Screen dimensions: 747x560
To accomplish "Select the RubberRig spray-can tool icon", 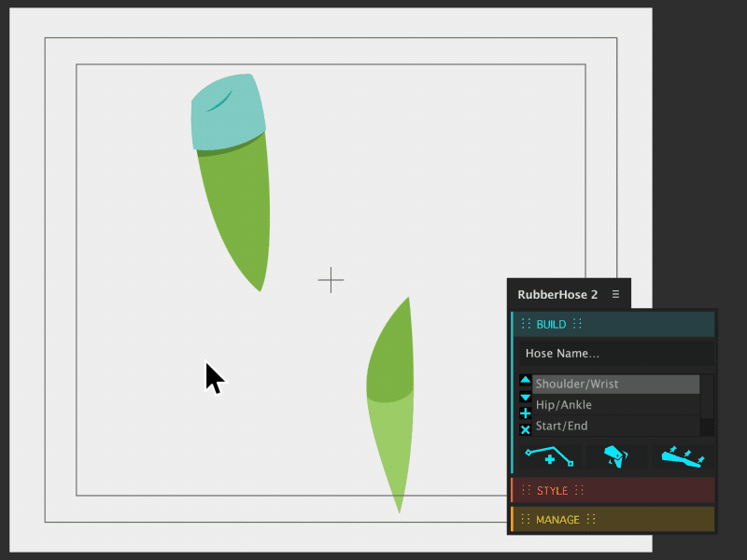I will (x=616, y=455).
